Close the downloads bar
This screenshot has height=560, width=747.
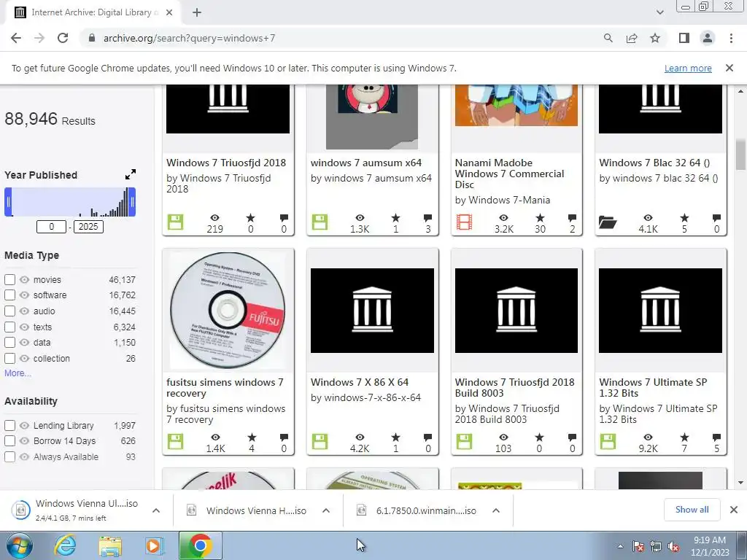tap(734, 510)
